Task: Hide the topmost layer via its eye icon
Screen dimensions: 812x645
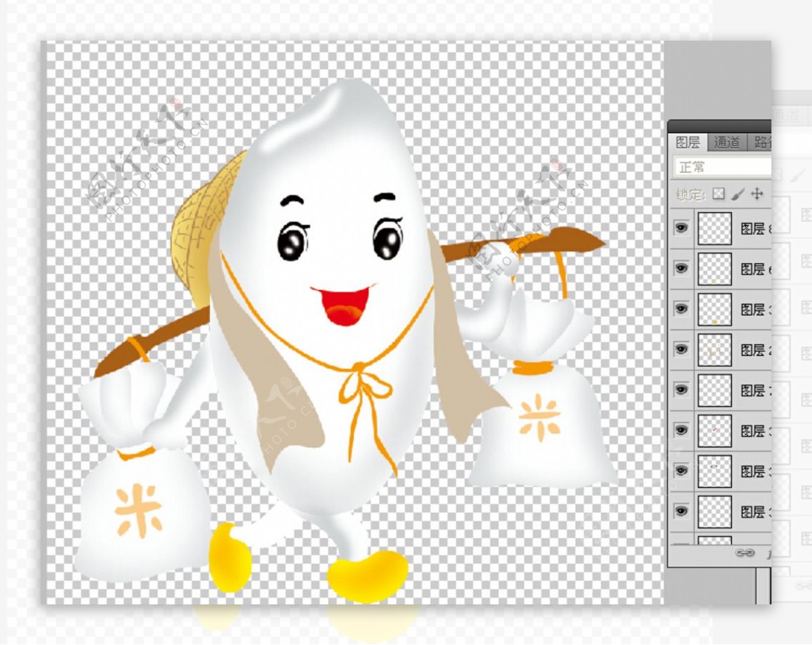Action: pos(681,228)
